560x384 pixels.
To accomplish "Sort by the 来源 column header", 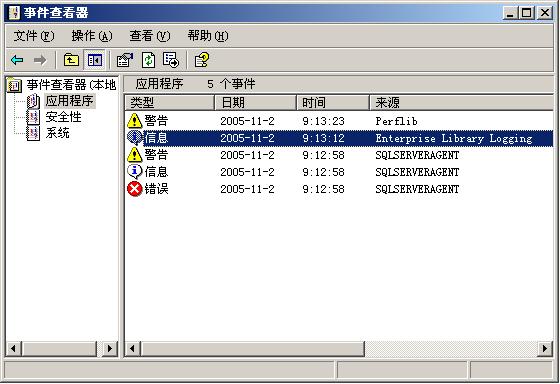I will click(461, 103).
